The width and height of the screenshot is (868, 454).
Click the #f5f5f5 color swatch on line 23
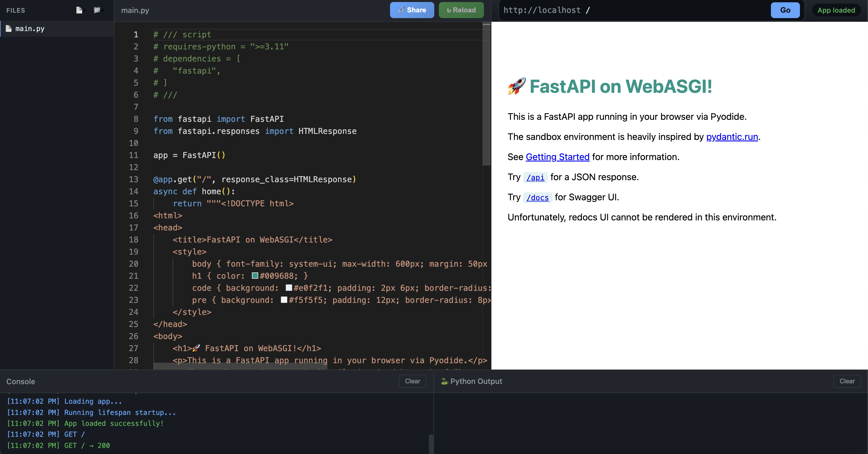[284, 300]
